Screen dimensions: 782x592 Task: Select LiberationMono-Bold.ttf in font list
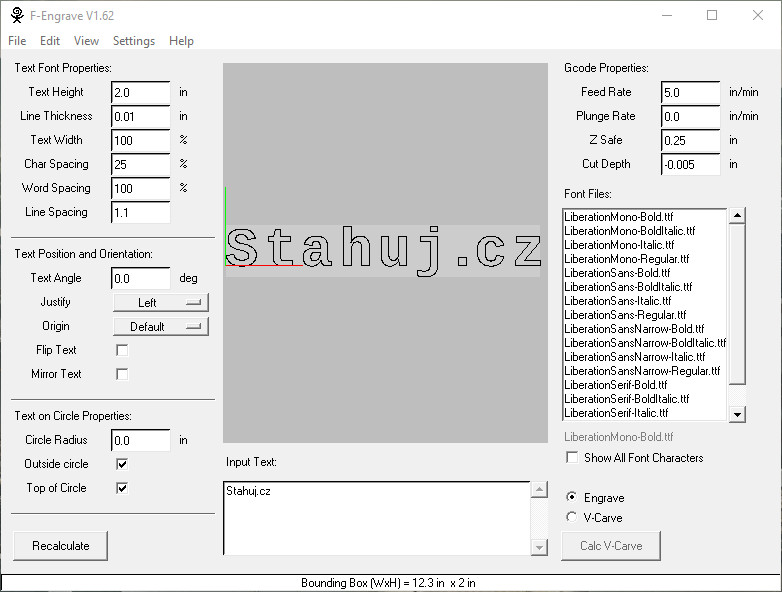pyautogui.click(x=644, y=217)
